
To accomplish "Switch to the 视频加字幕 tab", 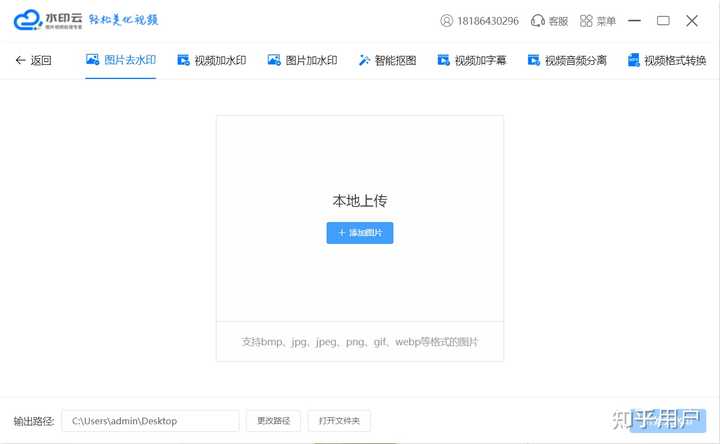I will click(472, 60).
